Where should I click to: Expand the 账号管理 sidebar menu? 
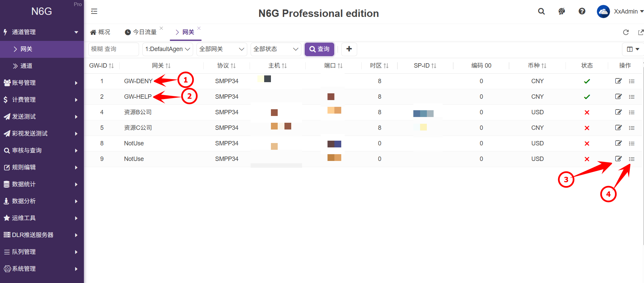coord(41,83)
